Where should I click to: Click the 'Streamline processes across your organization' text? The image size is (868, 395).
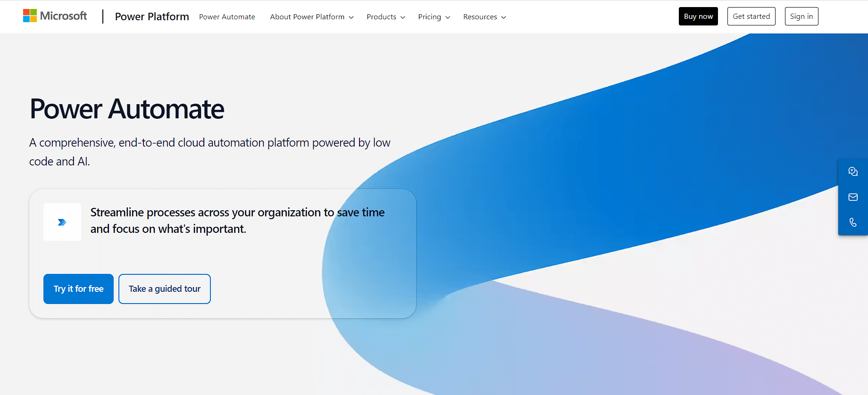click(x=237, y=221)
